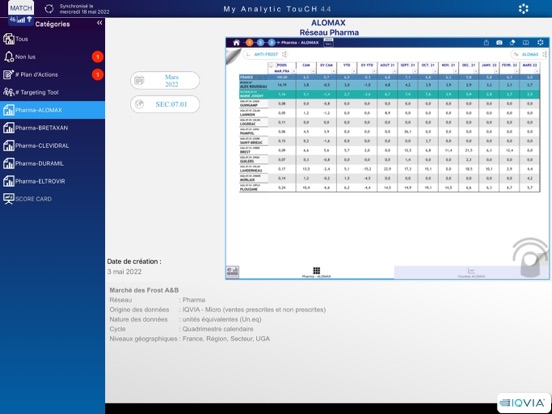Open the SCORE CARD item
552x414 pixels.
point(52,199)
